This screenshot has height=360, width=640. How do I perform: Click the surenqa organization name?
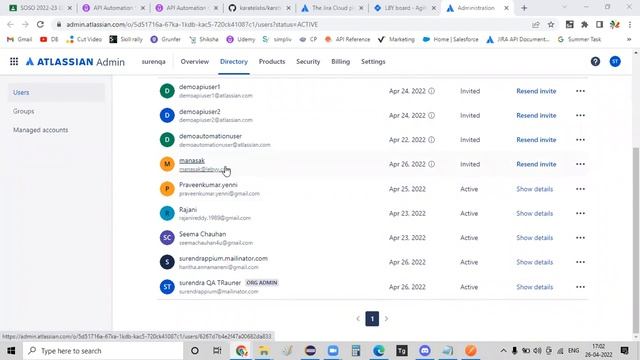coord(153,62)
